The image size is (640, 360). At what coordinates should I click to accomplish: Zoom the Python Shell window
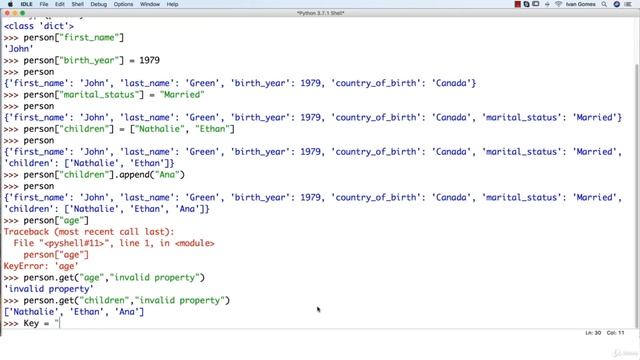pos(22,13)
